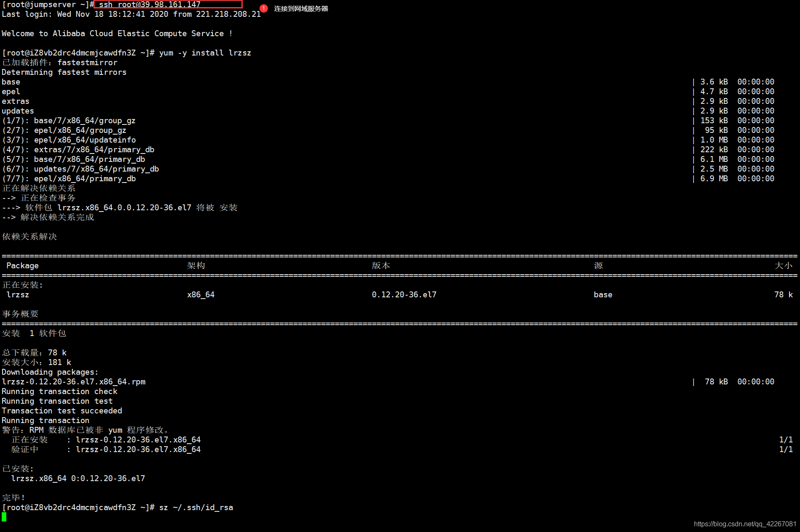Image resolution: width=800 pixels, height=532 pixels.
Task: Click the sz ~/.ssh/id_rsa command
Action: tap(196, 507)
